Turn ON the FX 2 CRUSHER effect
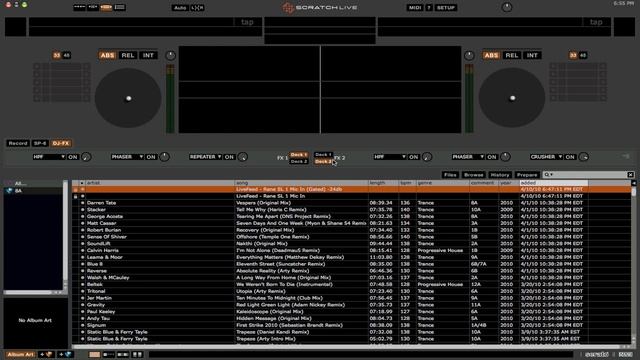 tap(570, 157)
